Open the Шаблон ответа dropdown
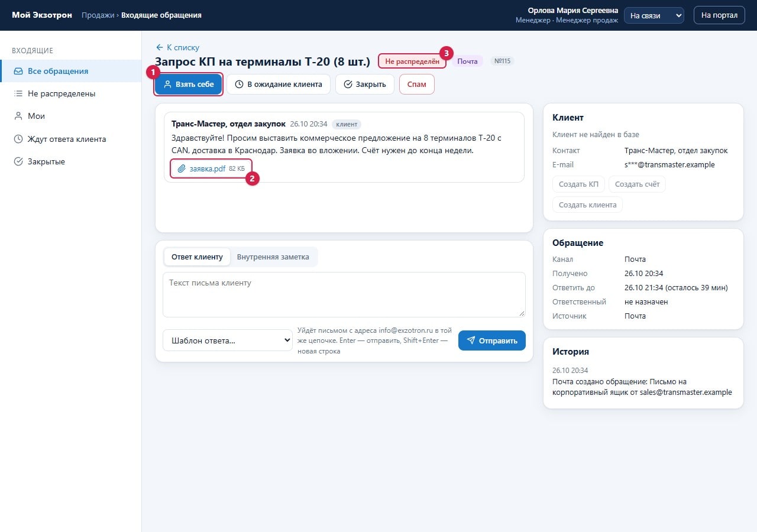 tap(228, 340)
